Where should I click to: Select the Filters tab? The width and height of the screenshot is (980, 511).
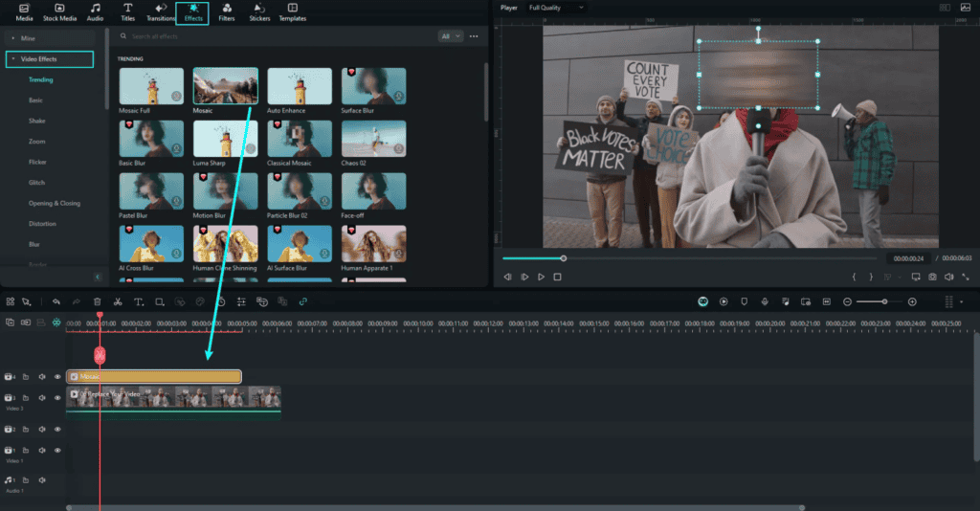(226, 11)
